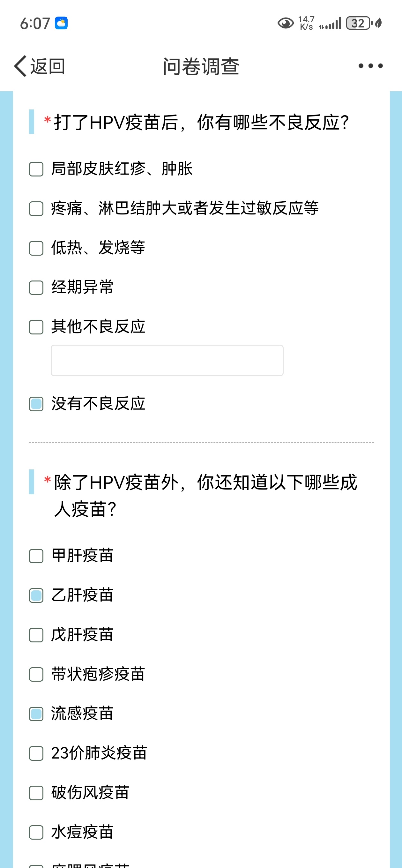Image resolution: width=402 pixels, height=868 pixels.
Task: Tap the eye comfort status icon
Action: coord(286,23)
